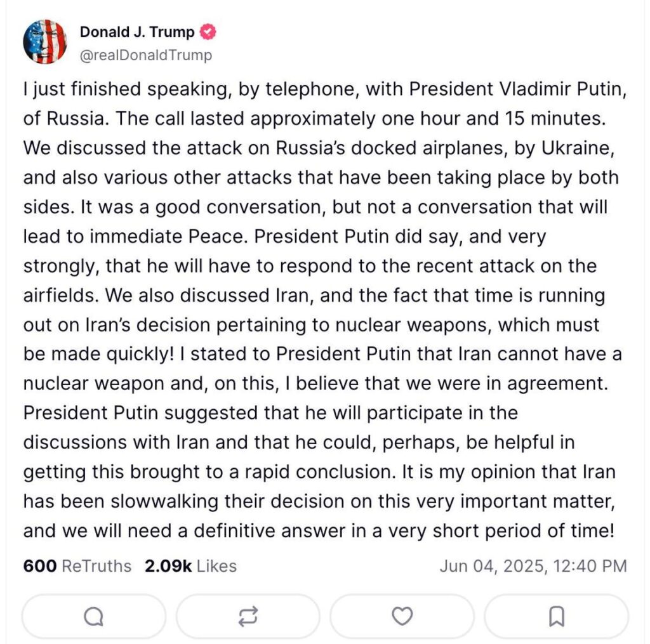Click the @realDonaldTrump handle

146,55
